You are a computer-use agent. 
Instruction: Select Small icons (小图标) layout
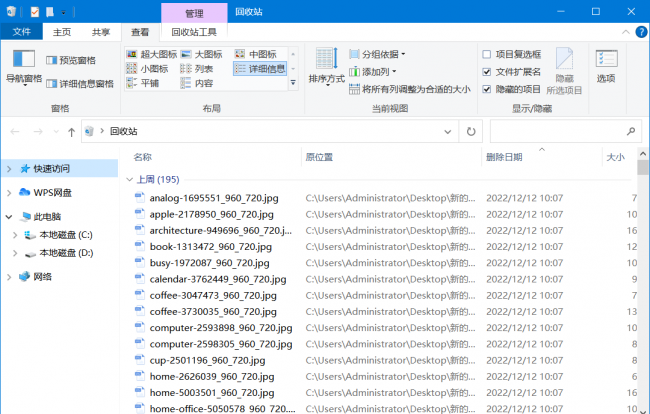point(148,68)
